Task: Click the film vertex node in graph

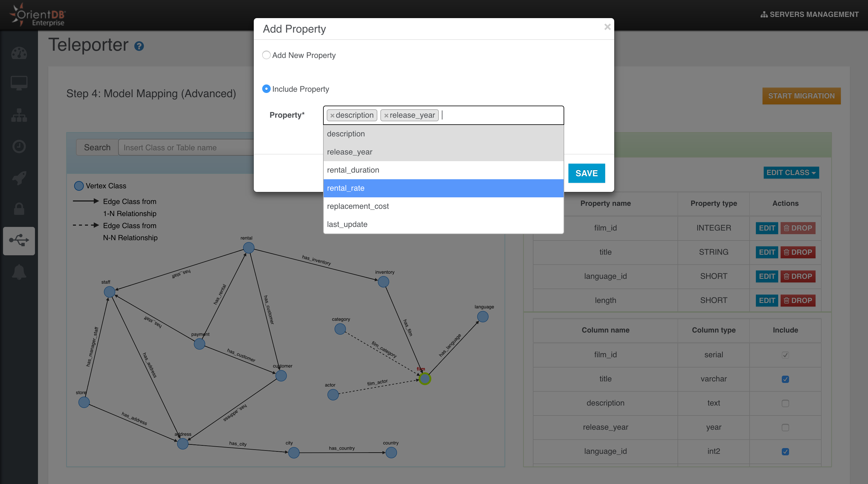Action: (425, 378)
